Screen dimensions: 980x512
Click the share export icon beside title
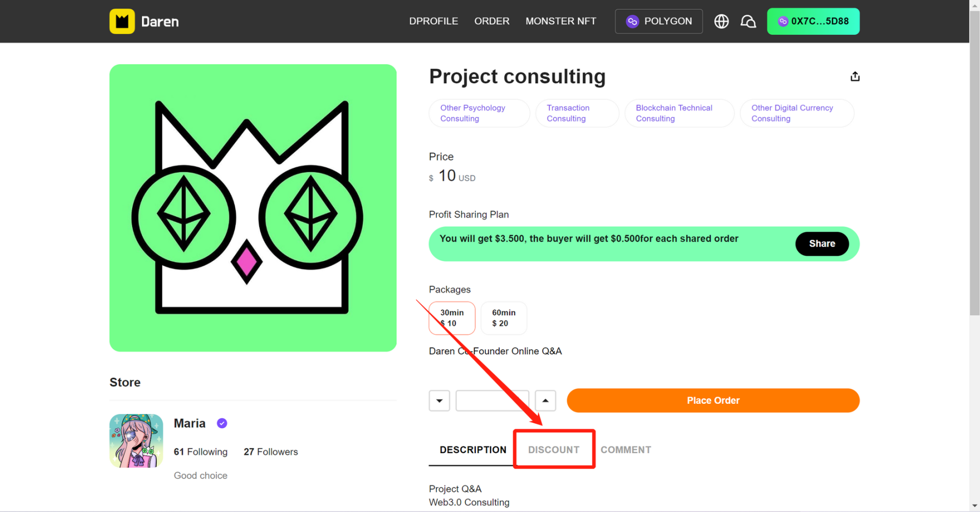tap(855, 77)
